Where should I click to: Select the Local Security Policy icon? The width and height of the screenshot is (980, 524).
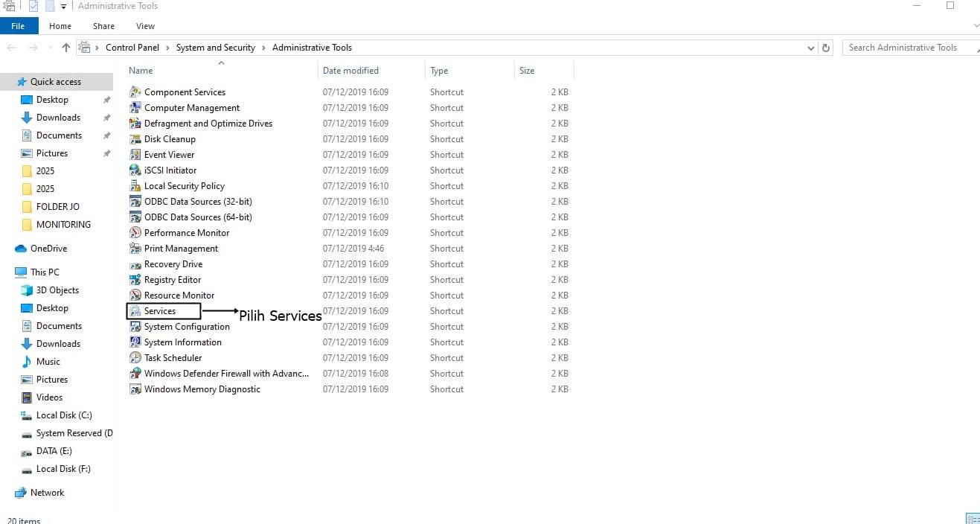click(135, 185)
